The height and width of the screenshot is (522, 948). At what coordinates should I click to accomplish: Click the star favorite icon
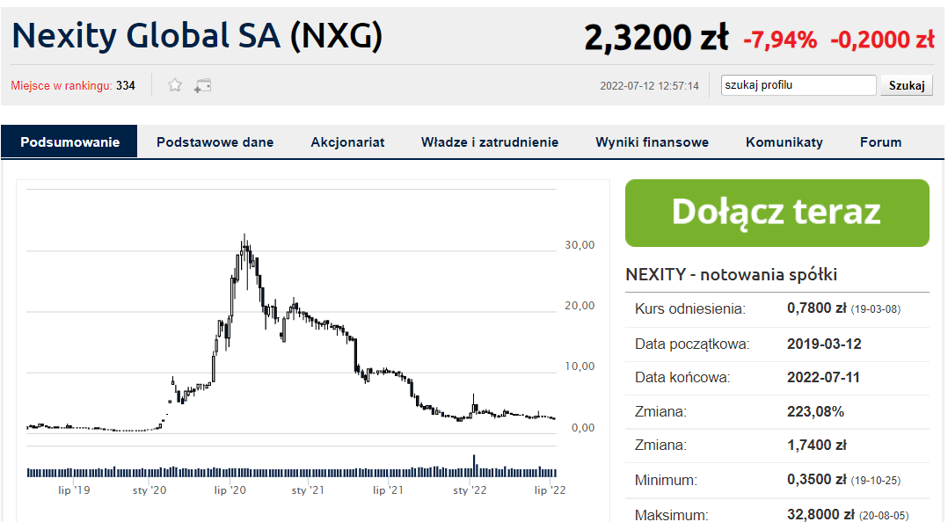(x=175, y=85)
